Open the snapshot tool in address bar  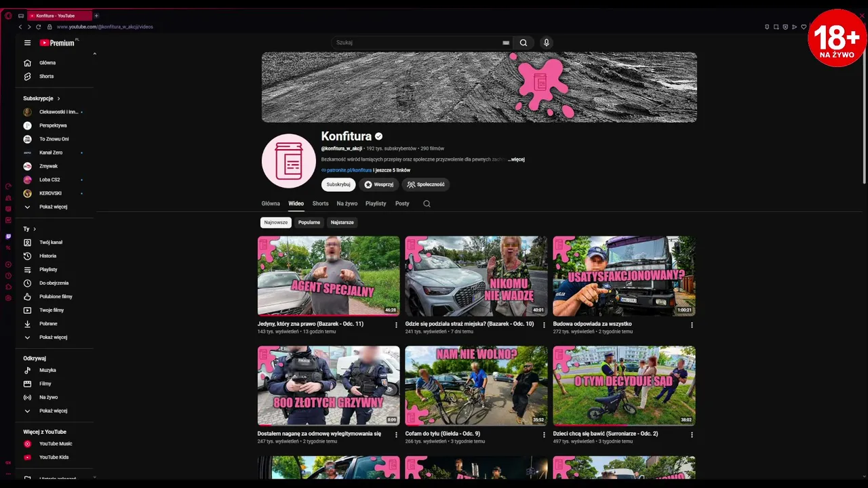776,27
